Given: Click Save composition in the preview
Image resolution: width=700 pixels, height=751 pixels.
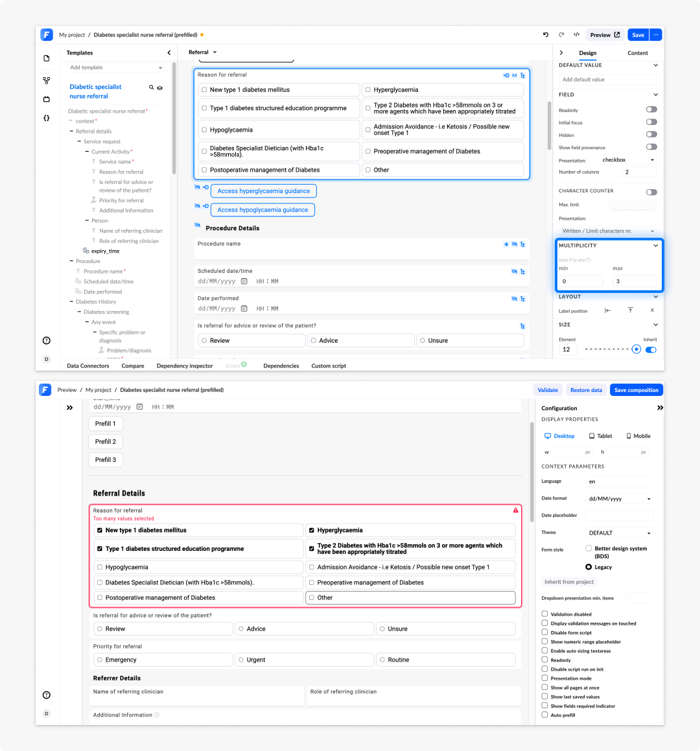Looking at the screenshot, I should (636, 390).
